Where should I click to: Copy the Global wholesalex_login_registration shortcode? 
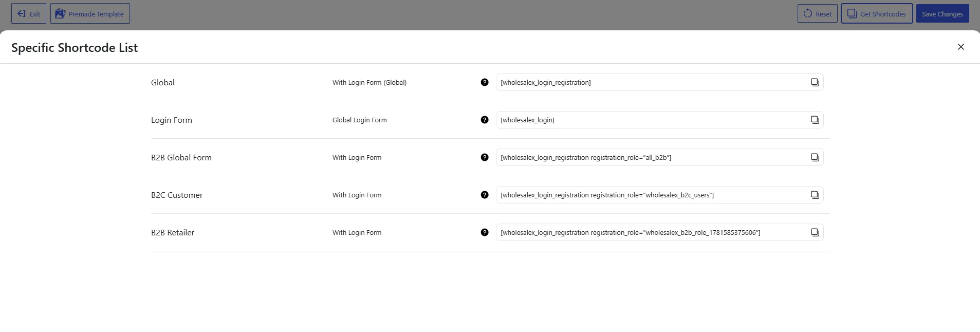tap(815, 82)
